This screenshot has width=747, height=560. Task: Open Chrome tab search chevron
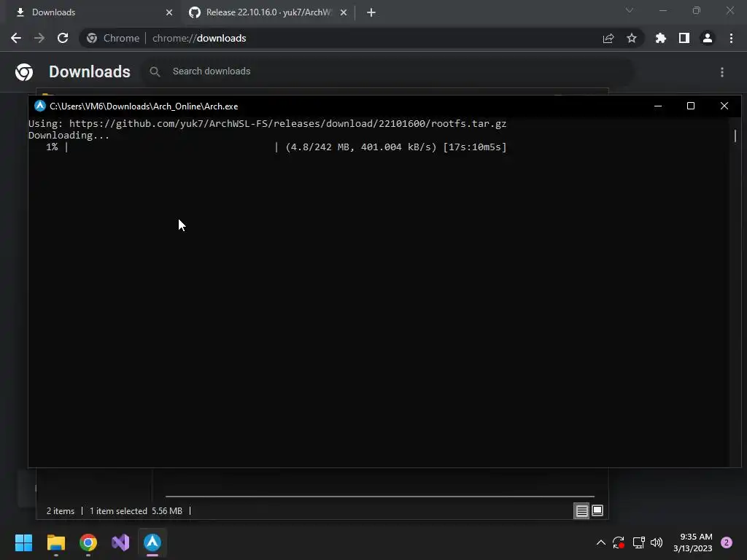(630, 10)
